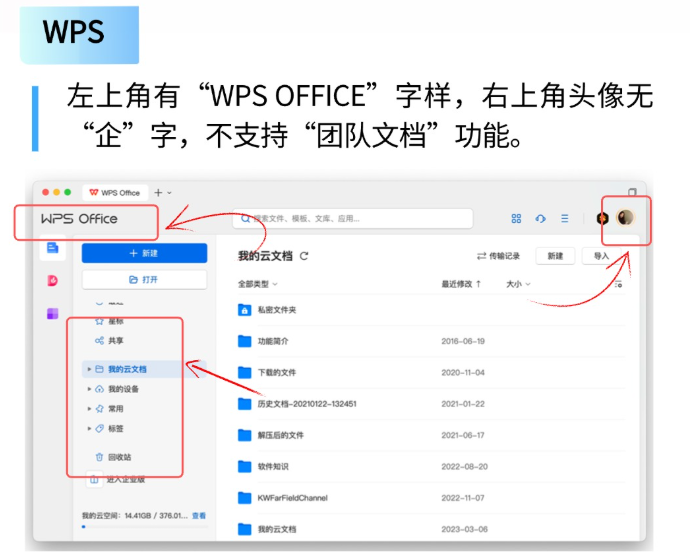Screen dimensions: 690x558
Task: Open the apps grid icon in the top toolbar
Action: (x=516, y=218)
